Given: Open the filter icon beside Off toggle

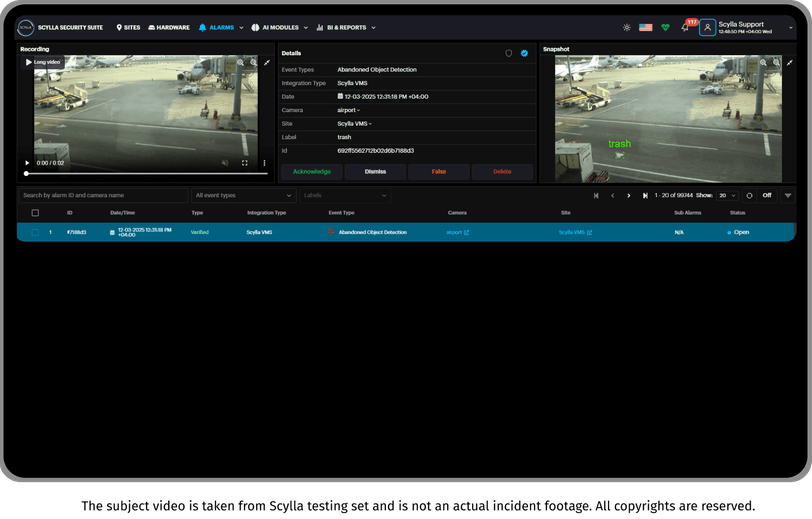Looking at the screenshot, I should pos(788,195).
